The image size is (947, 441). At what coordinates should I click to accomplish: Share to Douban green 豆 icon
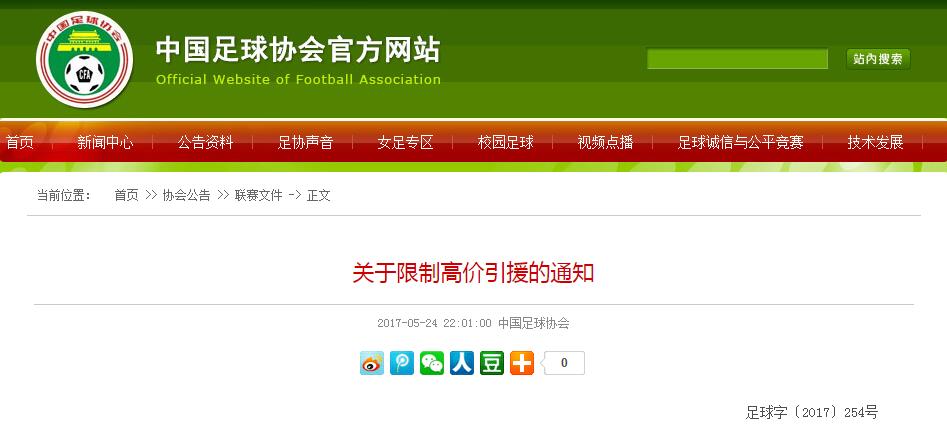[x=492, y=363]
